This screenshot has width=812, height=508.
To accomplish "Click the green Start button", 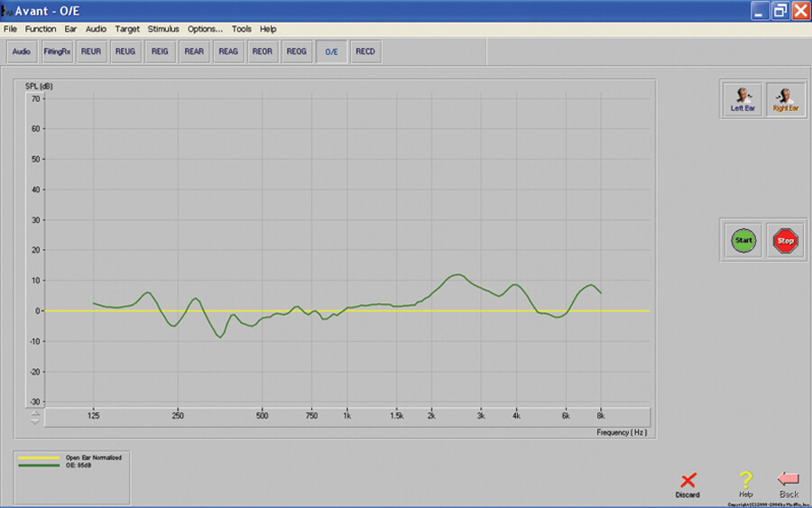I will click(x=743, y=241).
